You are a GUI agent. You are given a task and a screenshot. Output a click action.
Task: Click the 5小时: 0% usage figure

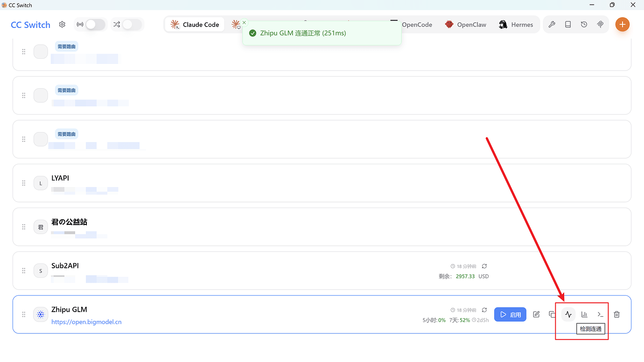point(434,320)
